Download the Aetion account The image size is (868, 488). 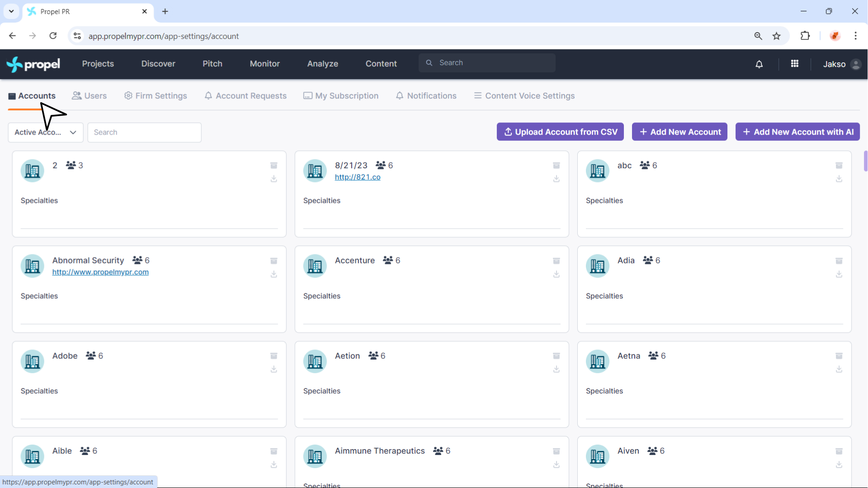[557, 369]
